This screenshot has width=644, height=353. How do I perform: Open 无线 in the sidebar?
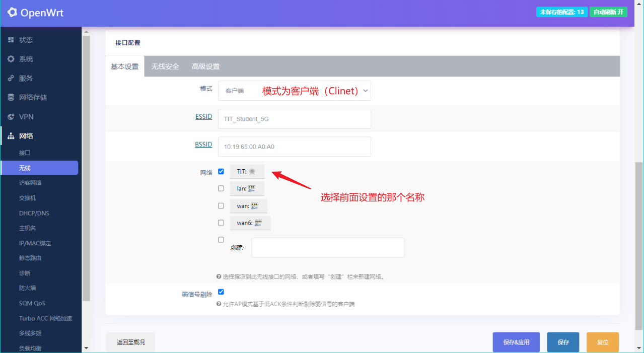pos(40,168)
